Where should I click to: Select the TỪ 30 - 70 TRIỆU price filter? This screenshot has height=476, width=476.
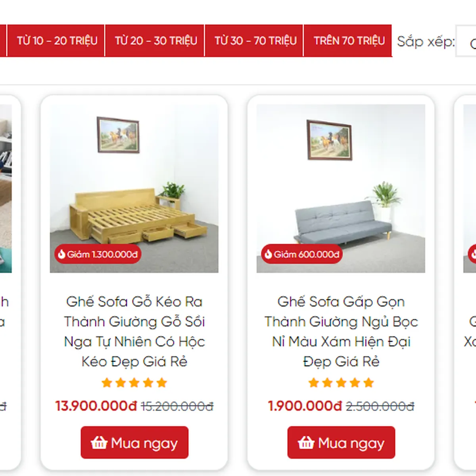(x=255, y=40)
